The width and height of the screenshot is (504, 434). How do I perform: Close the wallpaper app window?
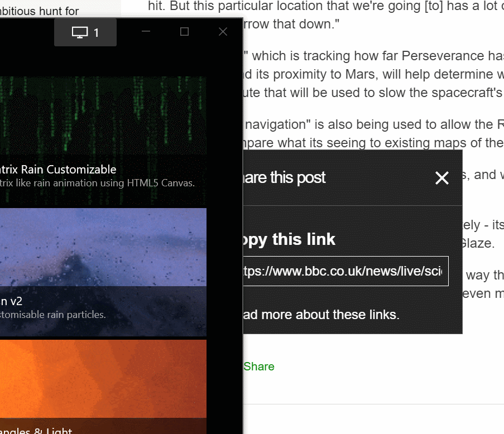223,31
